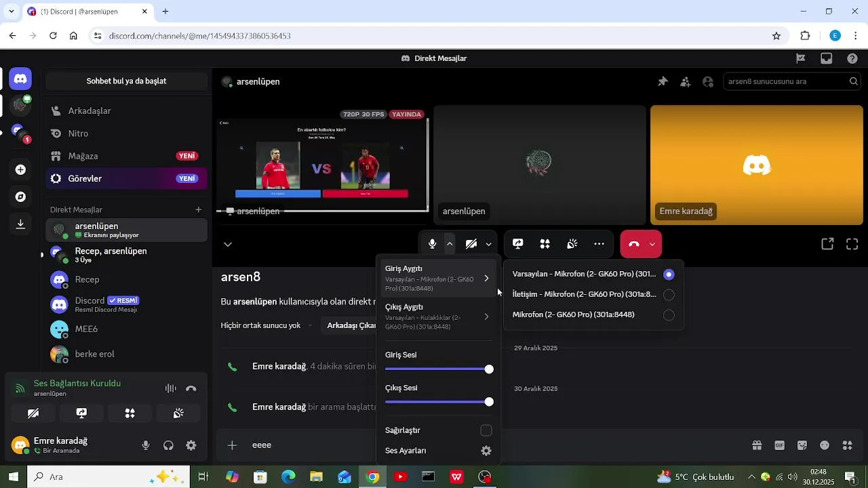Image resolution: width=868 pixels, height=488 pixels.
Task: Create DM with Direkt Mesajlar plus
Action: pyautogui.click(x=198, y=209)
